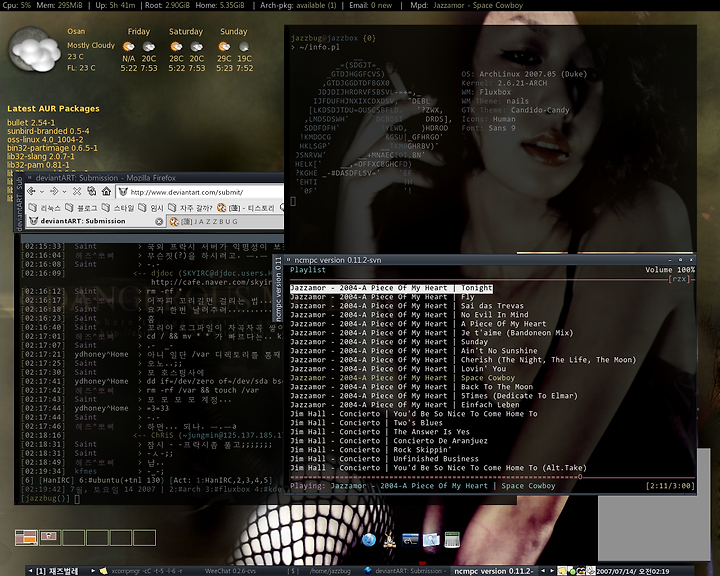Reload the deviantART page in Firefox
This screenshot has width=720, height=576.
[92, 191]
